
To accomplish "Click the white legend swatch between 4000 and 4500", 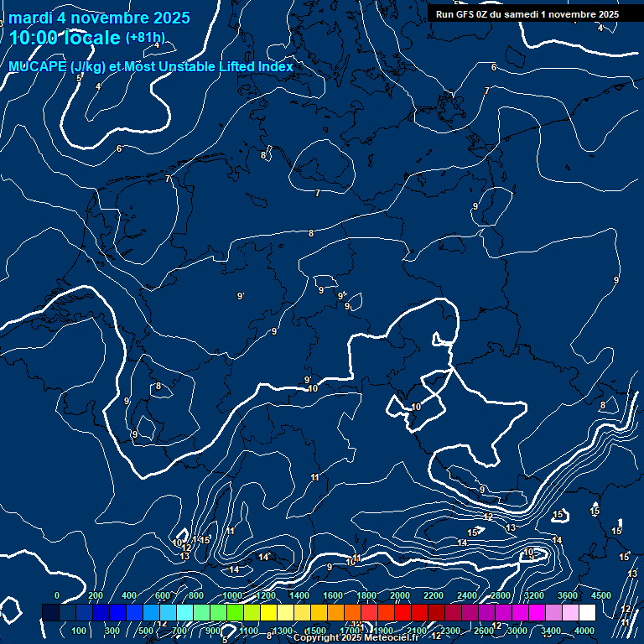I will (587, 612).
